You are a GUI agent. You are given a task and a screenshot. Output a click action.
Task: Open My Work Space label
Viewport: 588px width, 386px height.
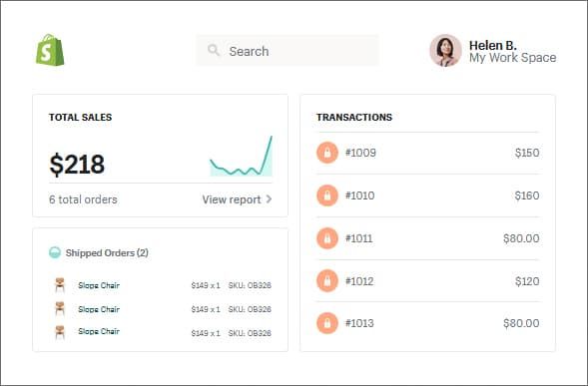tap(512, 58)
